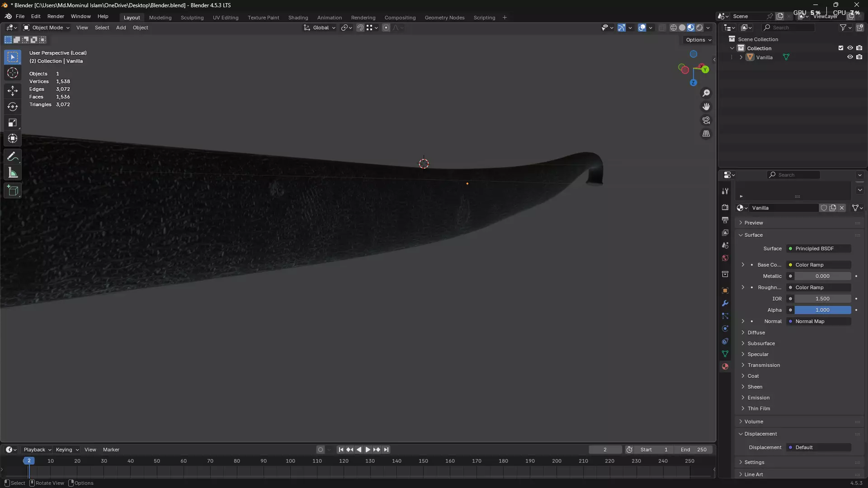Open viewport Options dropdown
This screenshot has width=868, height=488.
pos(698,40)
